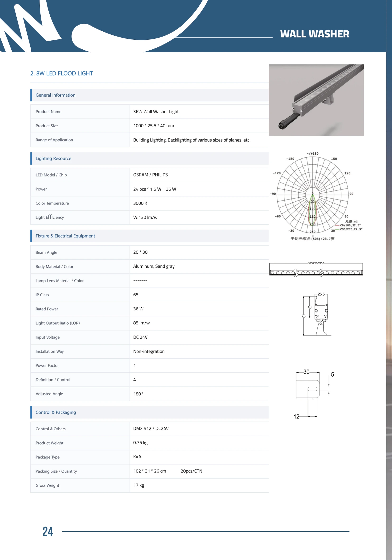The height and width of the screenshot is (560, 392).
Task: Click the polar light distribution diagram
Action: point(316,196)
